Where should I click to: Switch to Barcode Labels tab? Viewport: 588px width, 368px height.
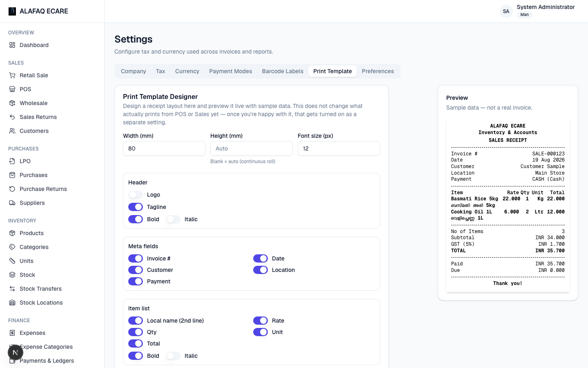pyautogui.click(x=283, y=71)
